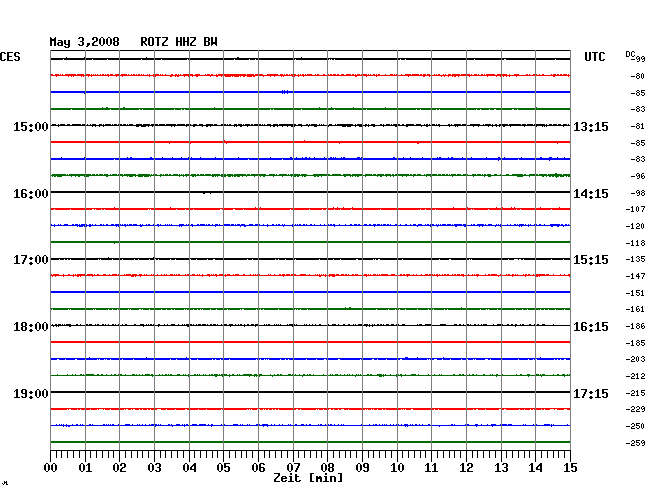The image size is (650, 494).
Task: Click the '15:00' local time label
Action: tap(31, 126)
